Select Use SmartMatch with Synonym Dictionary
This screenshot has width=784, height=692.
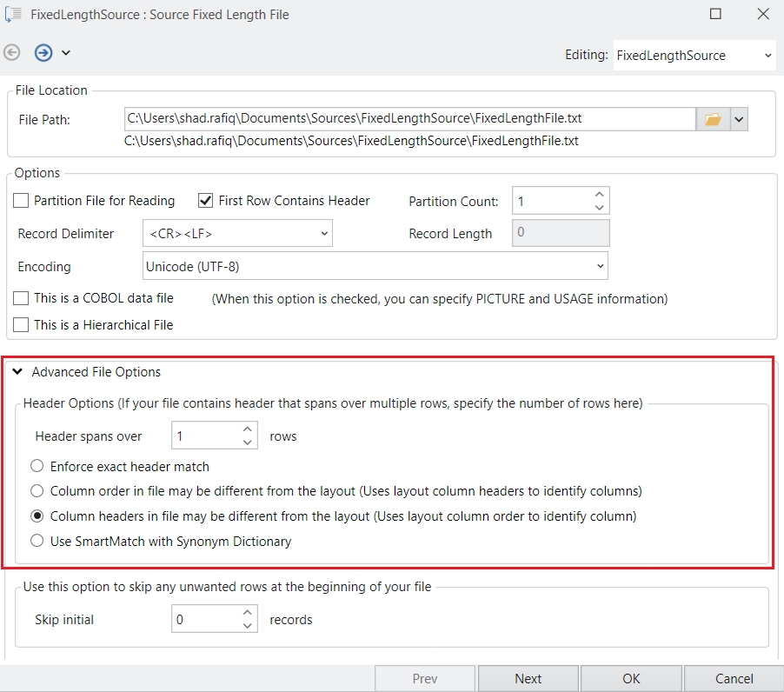click(37, 541)
